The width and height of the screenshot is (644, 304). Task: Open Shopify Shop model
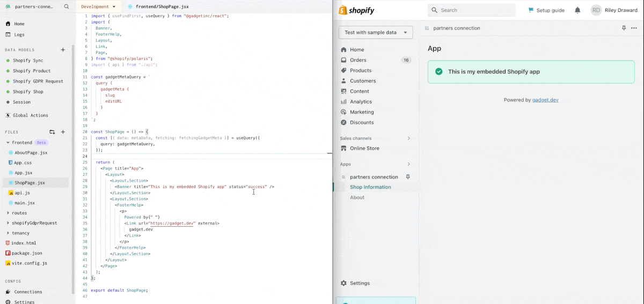pos(28,92)
